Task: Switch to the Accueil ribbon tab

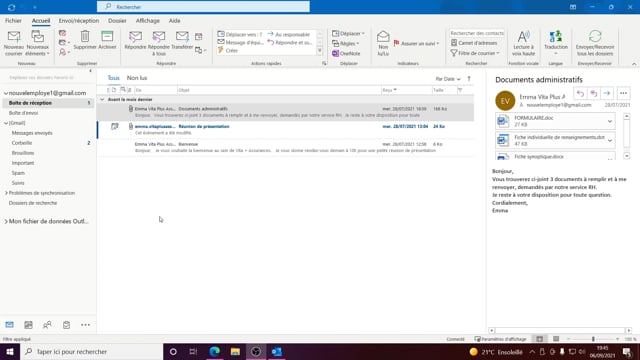Action: pos(41,20)
